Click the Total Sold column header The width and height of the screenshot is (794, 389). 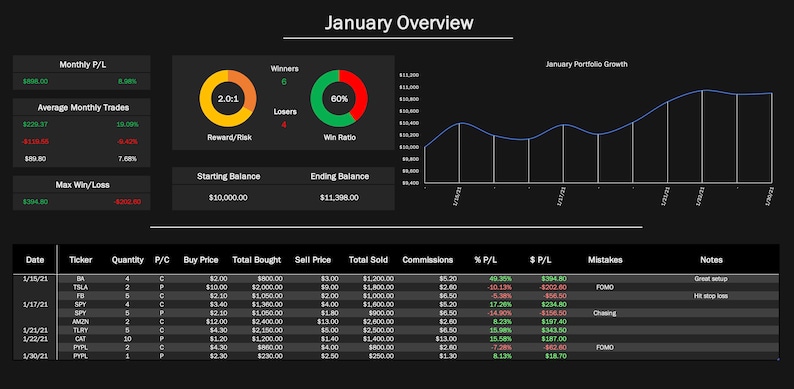tap(368, 260)
